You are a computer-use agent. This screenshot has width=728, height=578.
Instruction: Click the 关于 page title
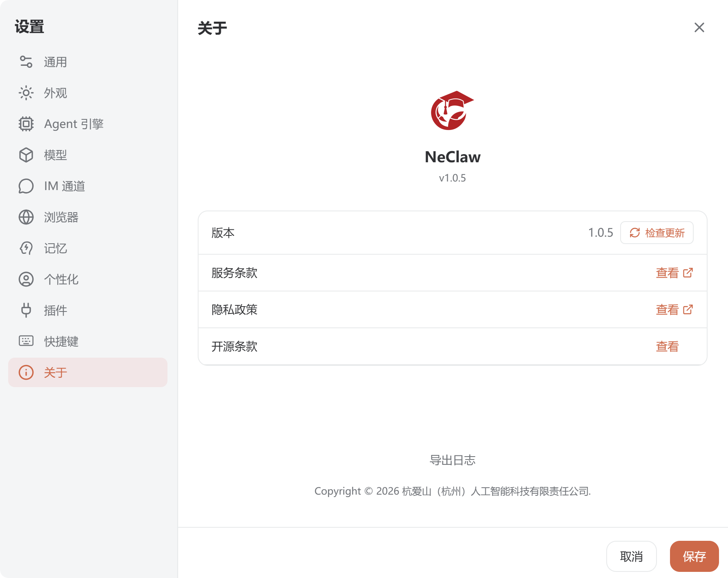(x=212, y=28)
